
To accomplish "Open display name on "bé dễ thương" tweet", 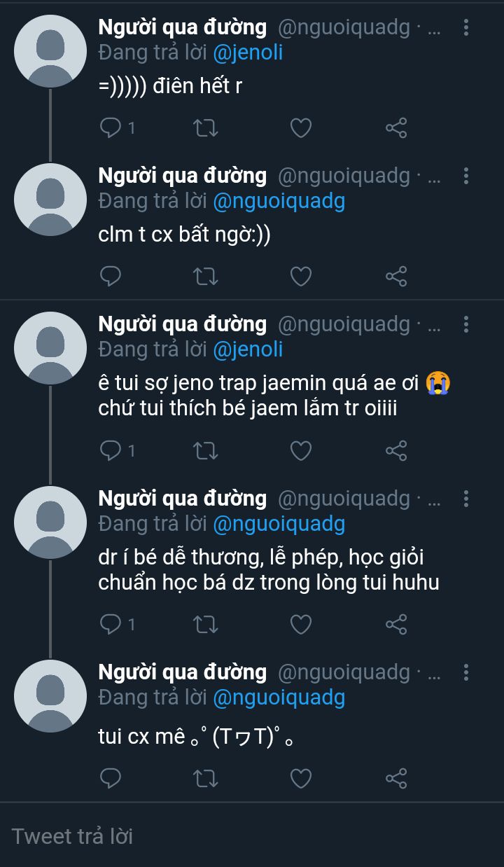I will (182, 499).
